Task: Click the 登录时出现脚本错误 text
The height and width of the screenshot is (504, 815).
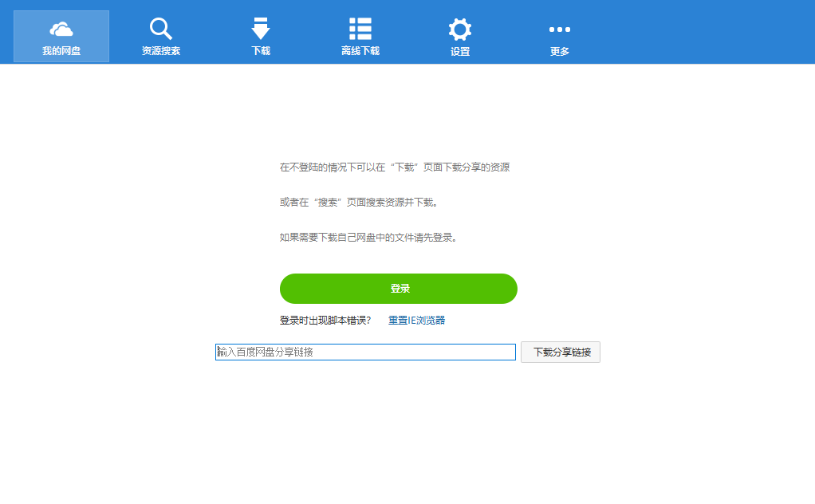Action: coord(325,319)
